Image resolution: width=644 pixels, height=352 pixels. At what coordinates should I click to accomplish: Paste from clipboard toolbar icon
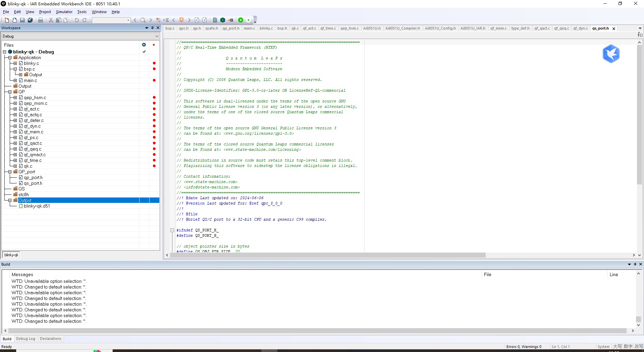click(x=66, y=20)
